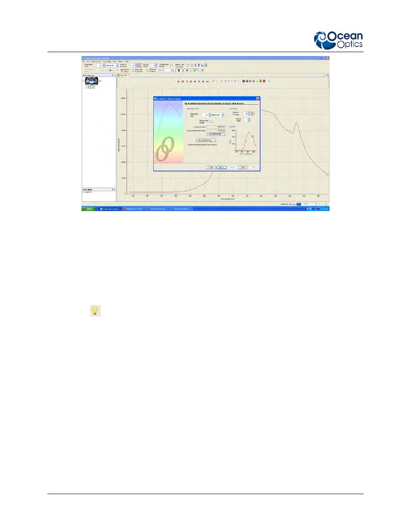This screenshot has height=532, width=411.
Task: Click the scale graph to fill window icon
Action: (x=178, y=81)
